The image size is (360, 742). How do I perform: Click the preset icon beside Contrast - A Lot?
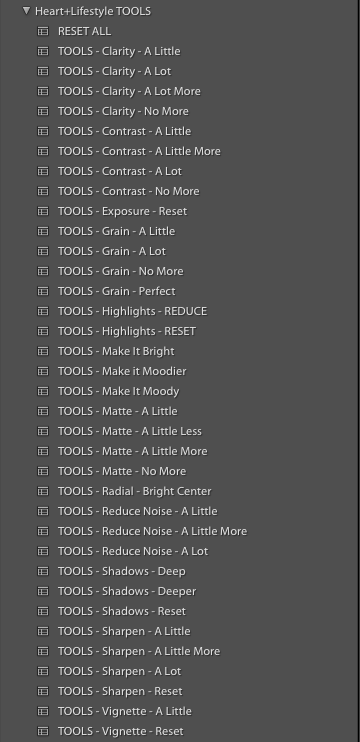coord(43,171)
